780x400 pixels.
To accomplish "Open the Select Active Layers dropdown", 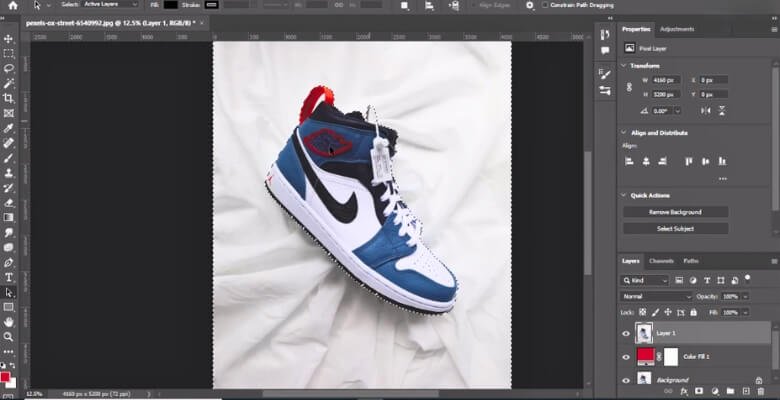I will point(108,4).
